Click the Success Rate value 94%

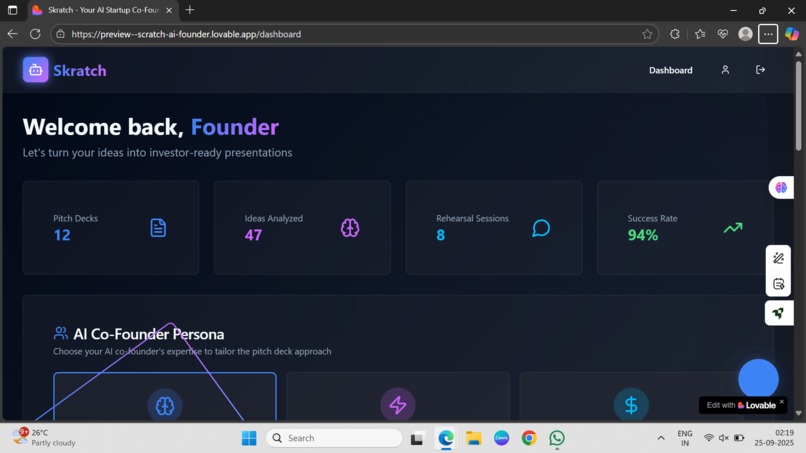643,235
